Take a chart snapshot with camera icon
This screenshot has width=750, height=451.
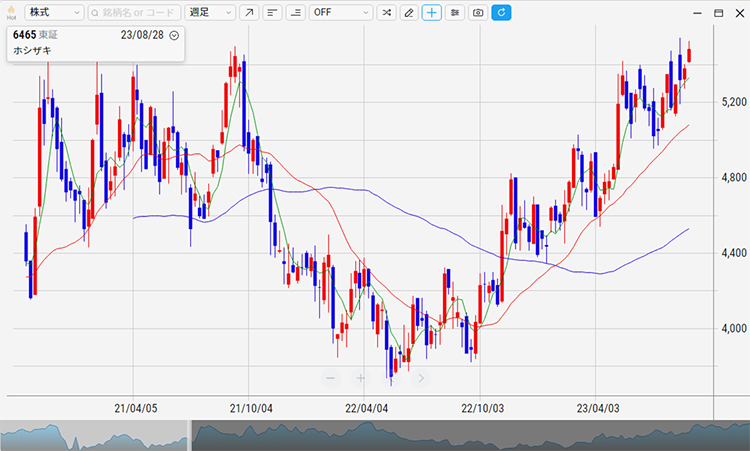(478, 13)
